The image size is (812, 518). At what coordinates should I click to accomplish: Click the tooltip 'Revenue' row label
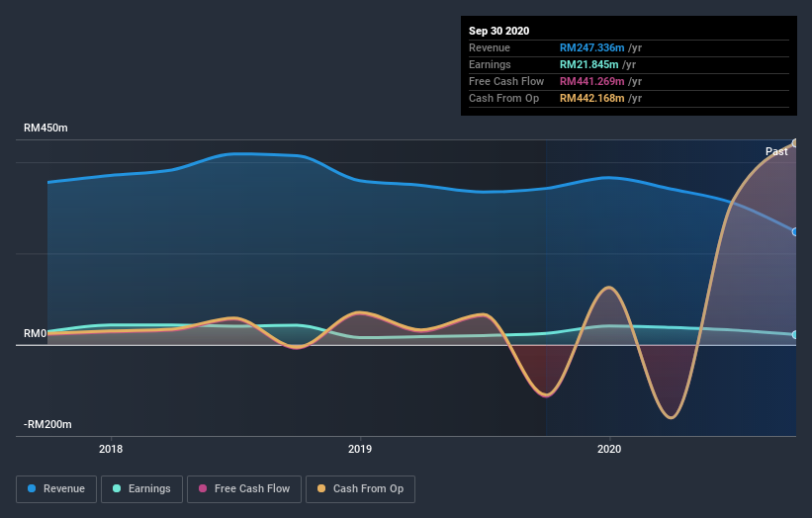[490, 47]
